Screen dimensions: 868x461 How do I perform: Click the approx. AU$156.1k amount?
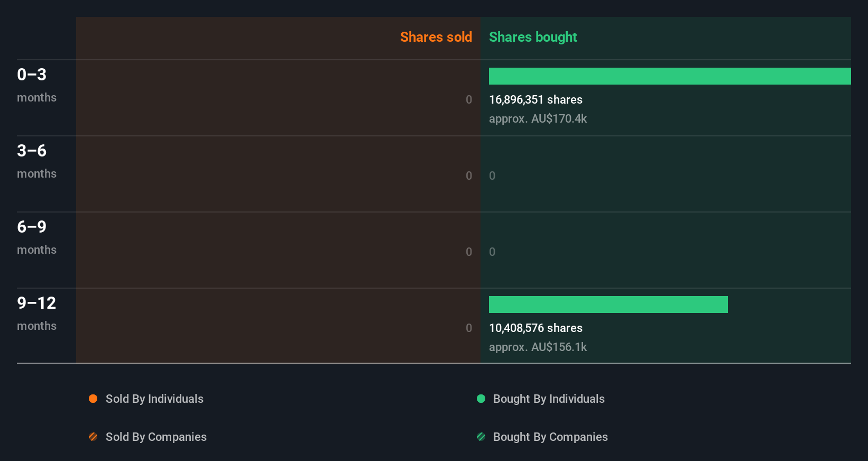click(538, 347)
